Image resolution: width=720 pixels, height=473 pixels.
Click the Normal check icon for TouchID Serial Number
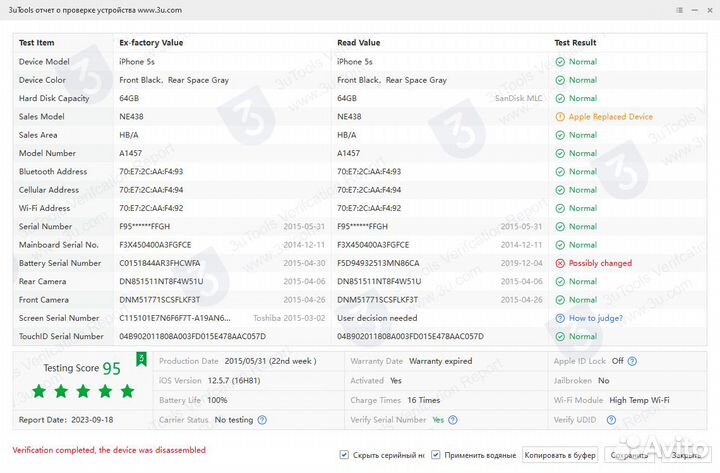pos(561,337)
